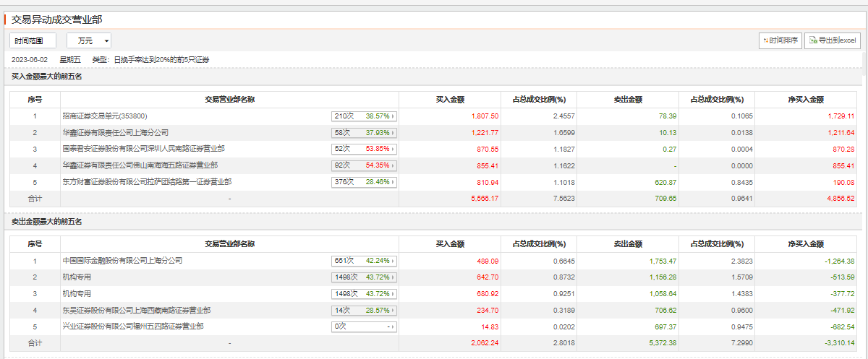Click sell amount 1,753.47
868x359 pixels.
[x=663, y=261]
